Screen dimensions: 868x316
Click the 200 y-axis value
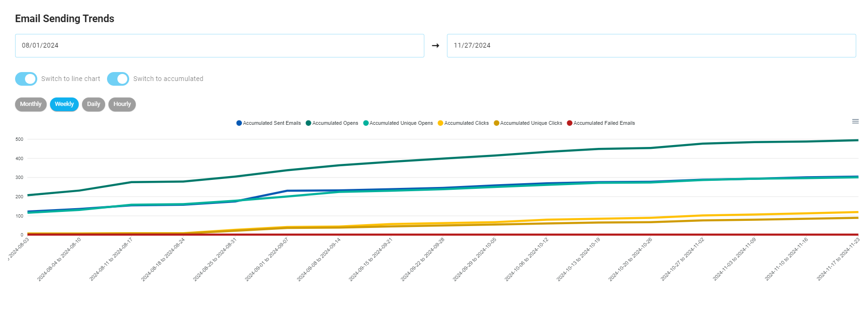[19, 197]
